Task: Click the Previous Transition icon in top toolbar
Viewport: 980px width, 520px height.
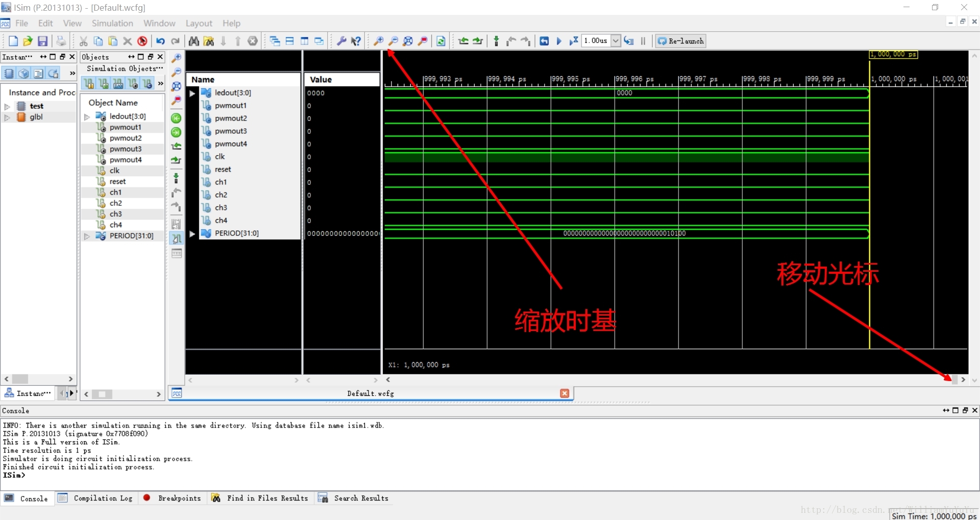Action: click(463, 41)
